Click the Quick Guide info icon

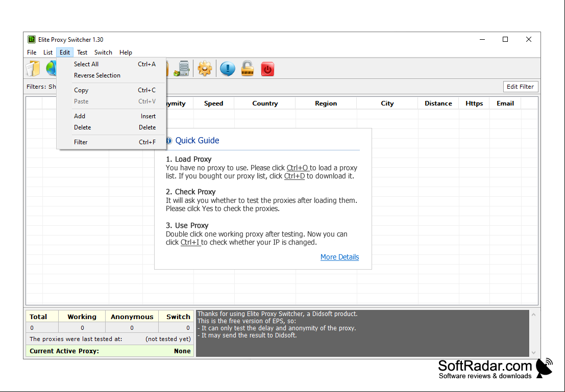[x=168, y=140]
